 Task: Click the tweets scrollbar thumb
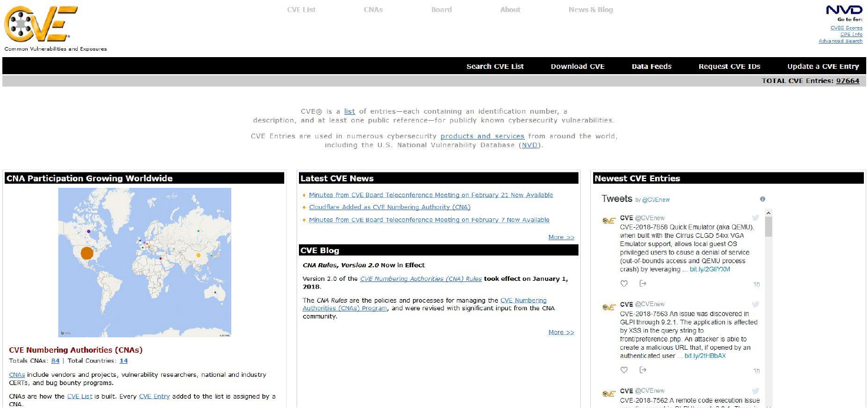[x=769, y=226]
